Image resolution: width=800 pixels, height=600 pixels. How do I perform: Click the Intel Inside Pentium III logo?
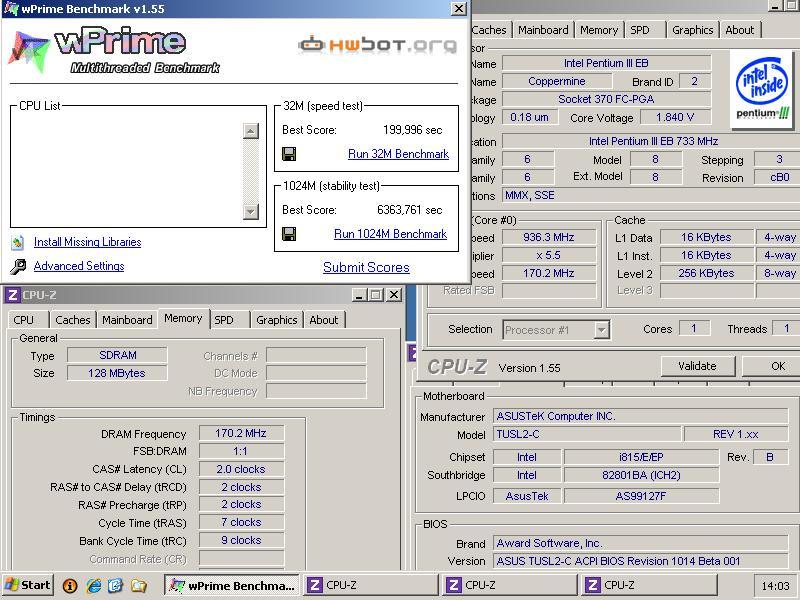click(x=762, y=89)
